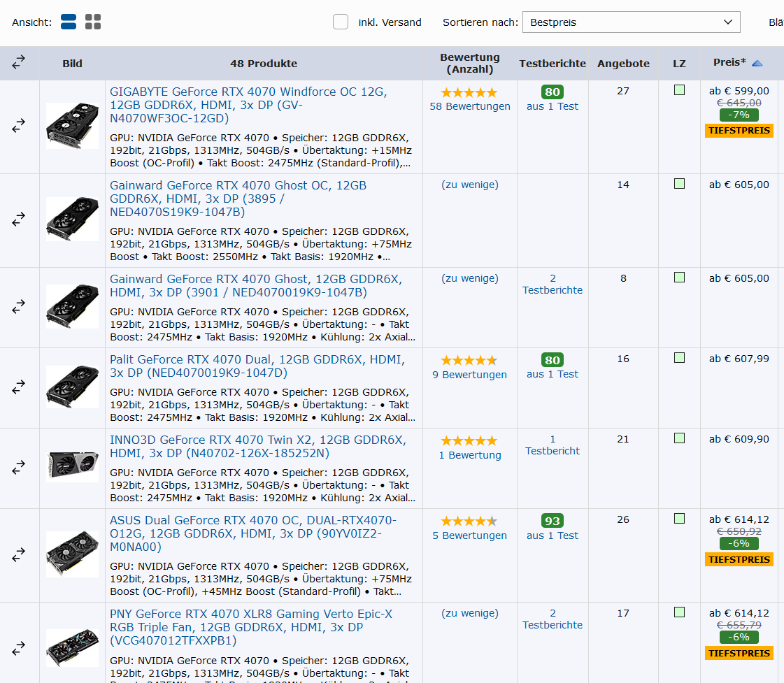Open 9 Bewertungen link
784x683 pixels.
(469, 374)
